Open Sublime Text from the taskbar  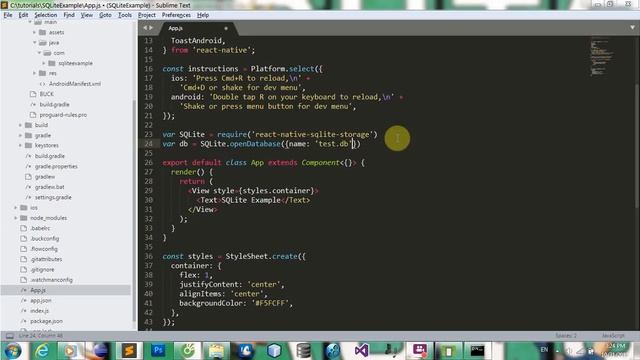129,350
